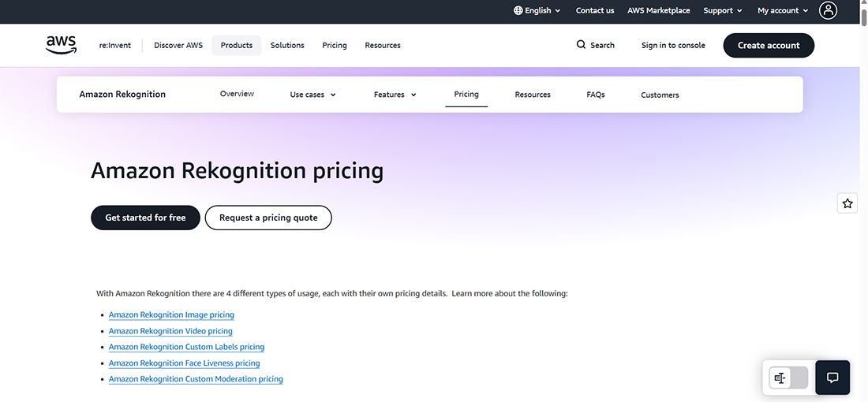Expand the Support dropdown
This screenshot has height=402, width=868.
pos(722,10)
